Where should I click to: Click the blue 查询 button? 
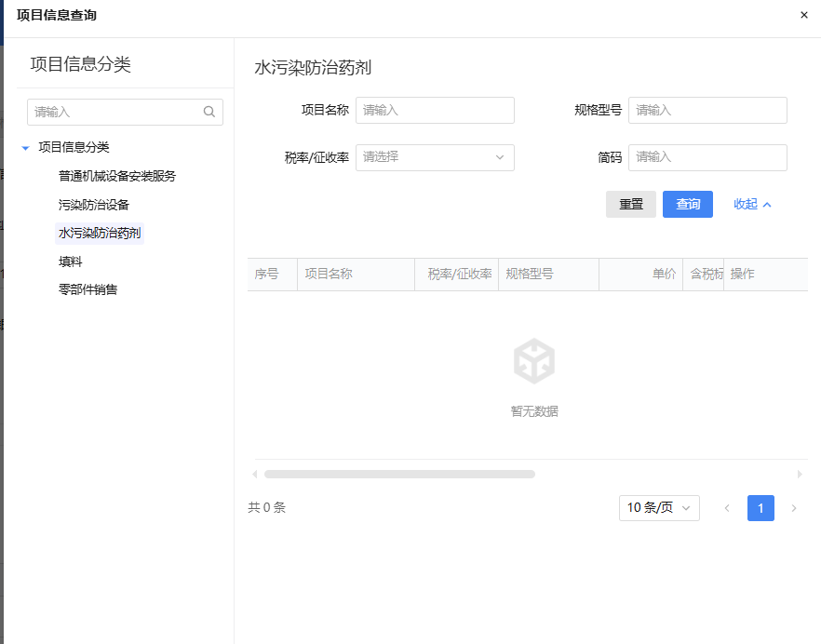pos(687,204)
